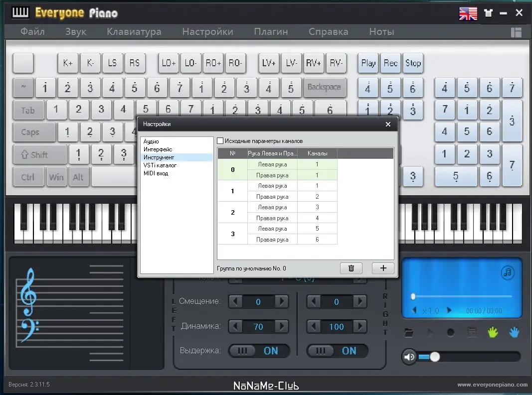Toggle left hand Выдержка ON switch
Screen dimensions: 532x395
(259, 351)
